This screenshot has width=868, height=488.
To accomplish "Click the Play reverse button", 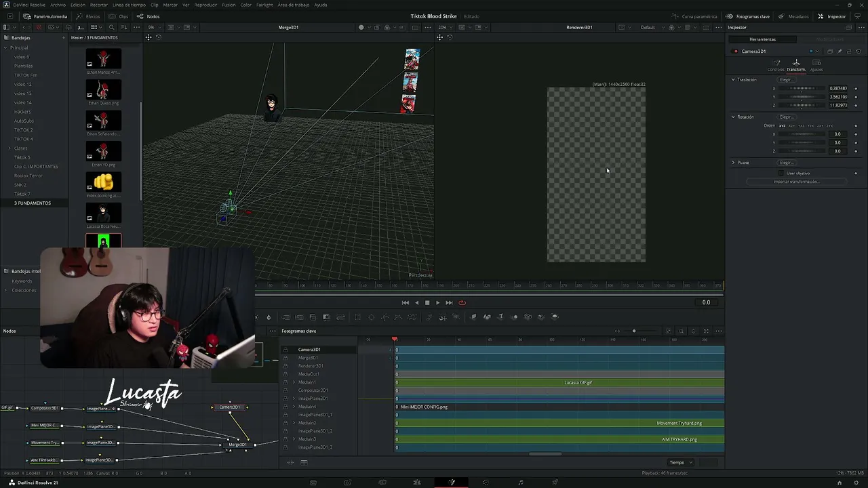I will [x=416, y=303].
